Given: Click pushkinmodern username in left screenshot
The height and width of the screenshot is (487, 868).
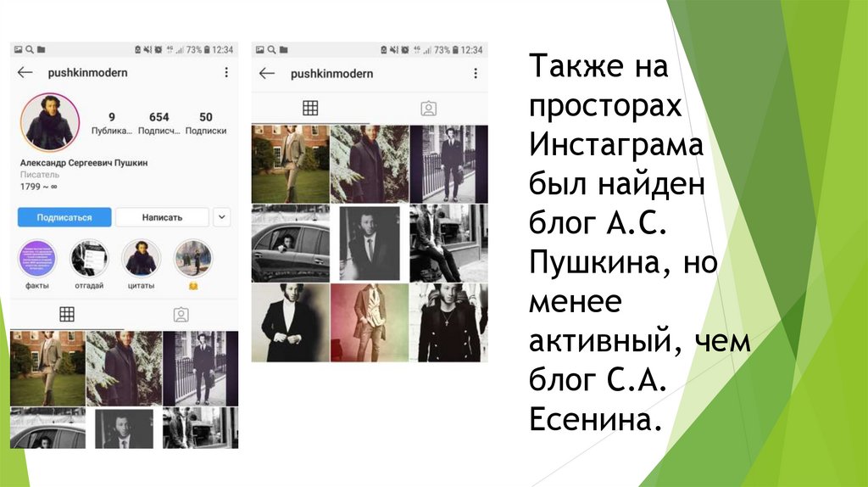Looking at the screenshot, I should 87,73.
